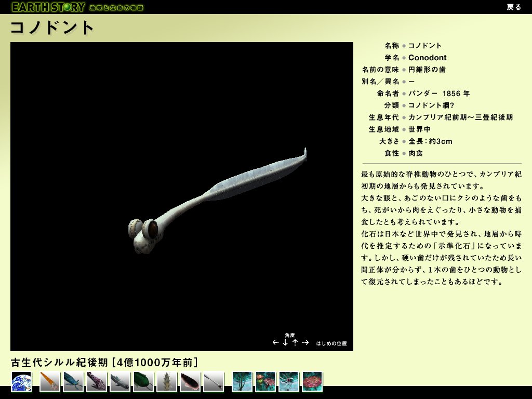Select the blue shrimp-like creature thumbnail
Screen dimensions: 532x399
73,381
